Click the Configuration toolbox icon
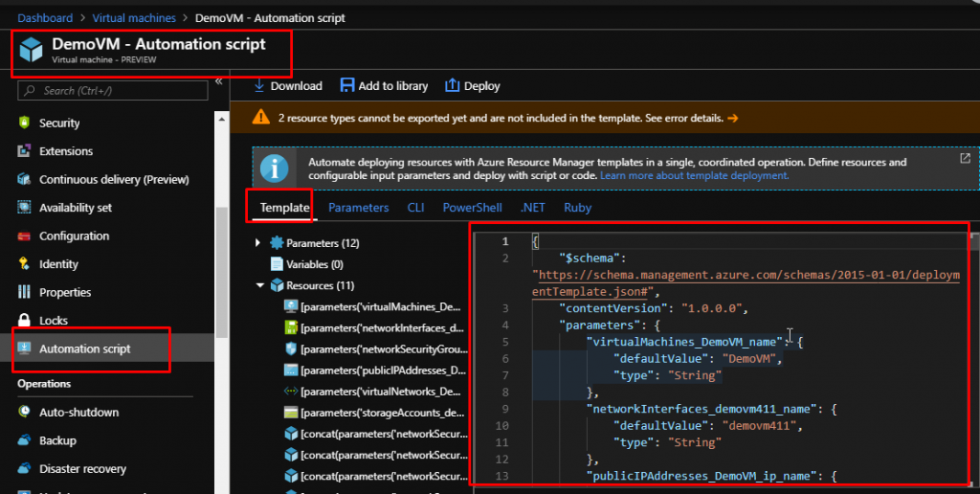980x494 pixels. click(x=24, y=236)
